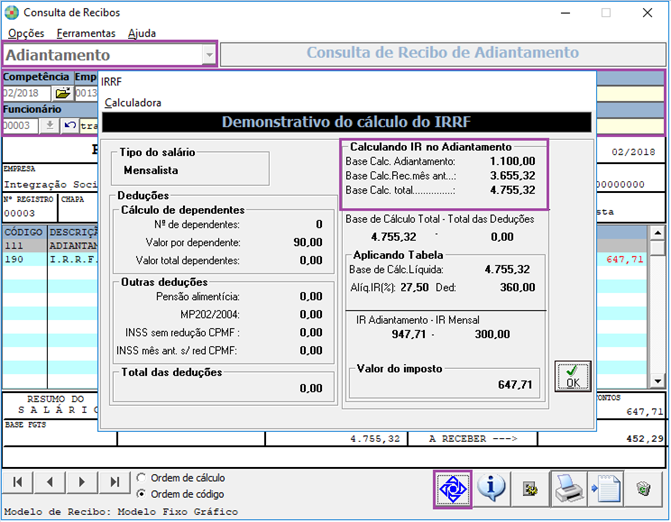Click the IR Adiantamento 947,71 value
The image size is (671, 522).
click(409, 334)
